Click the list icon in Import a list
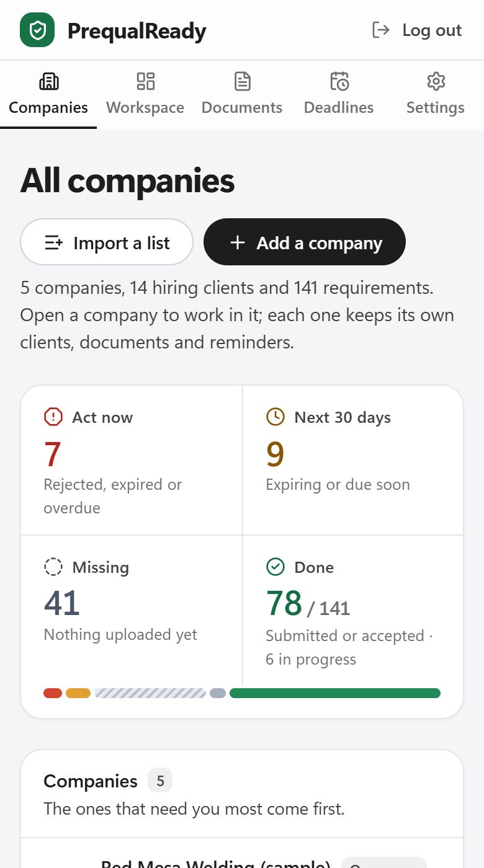This screenshot has width=484, height=868. point(53,243)
